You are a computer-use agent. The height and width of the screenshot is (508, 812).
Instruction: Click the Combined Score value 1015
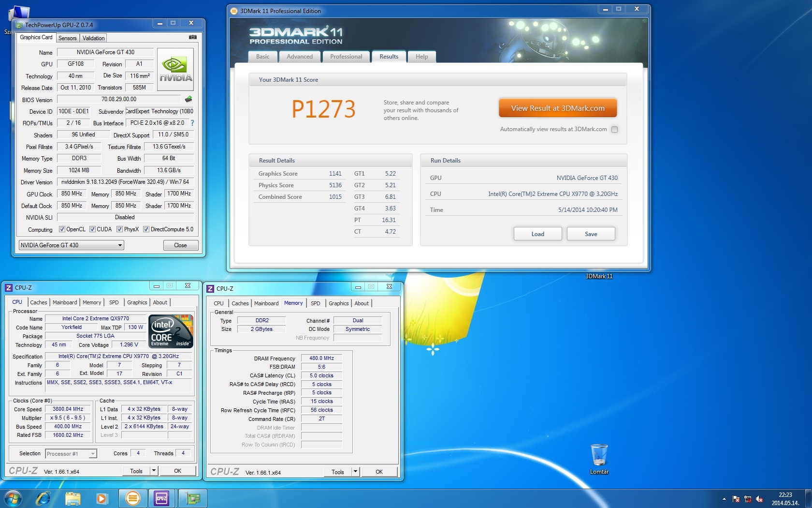coord(335,197)
